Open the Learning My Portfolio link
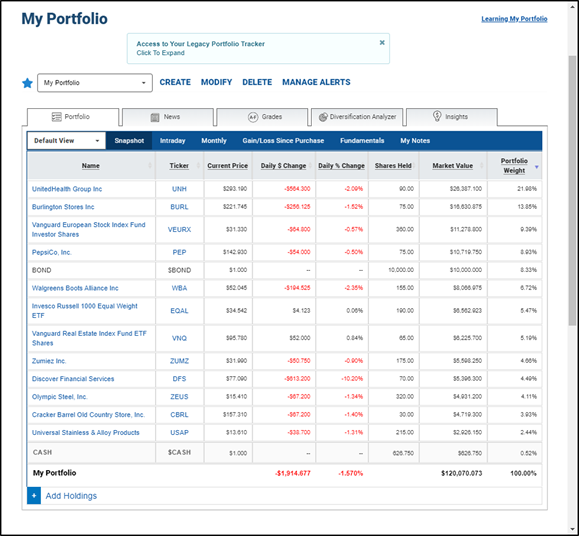The height and width of the screenshot is (536, 579). [x=514, y=19]
